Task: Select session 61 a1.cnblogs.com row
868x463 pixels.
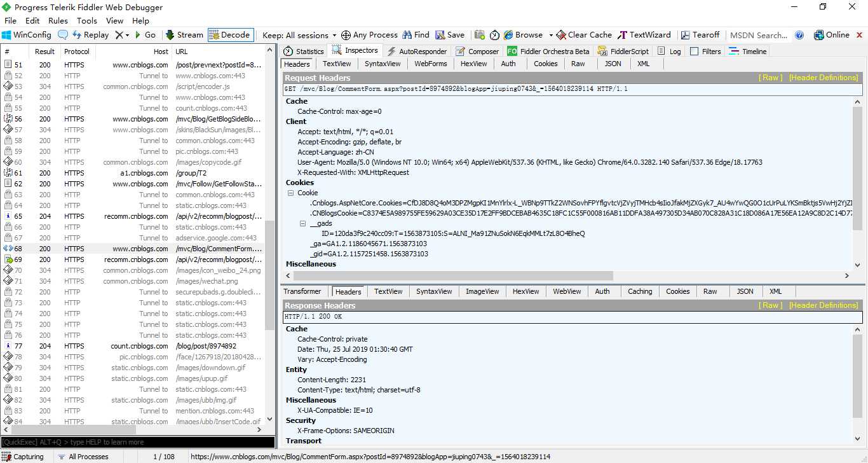Action: (132, 173)
